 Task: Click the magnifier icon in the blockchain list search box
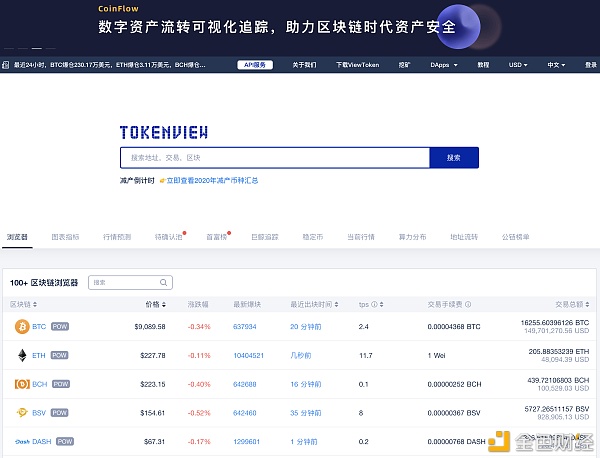pos(163,282)
